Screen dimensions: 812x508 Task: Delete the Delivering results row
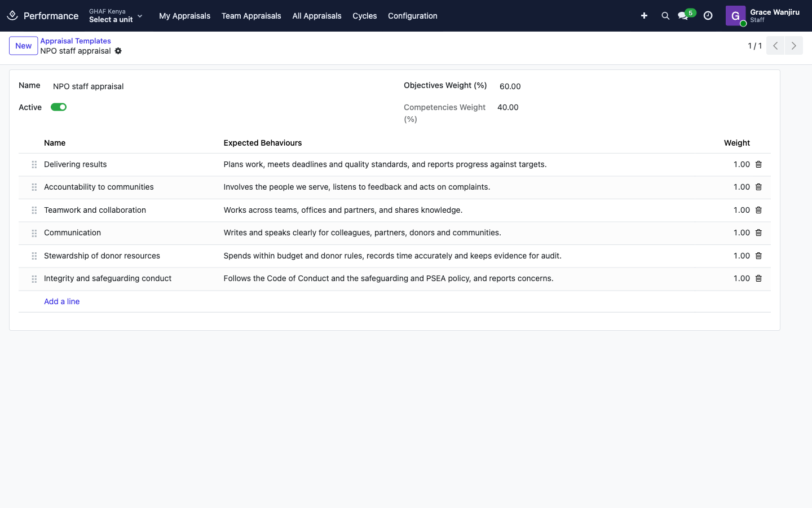pyautogui.click(x=758, y=164)
